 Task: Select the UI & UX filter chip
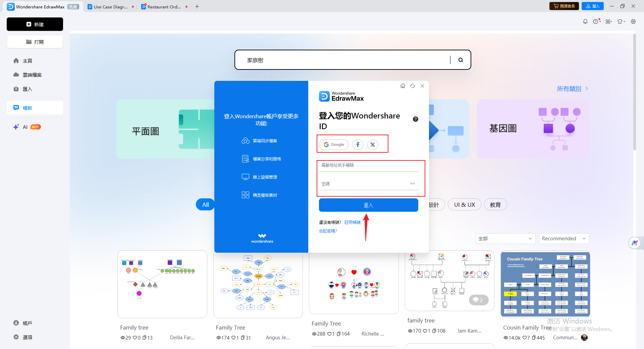tap(465, 205)
